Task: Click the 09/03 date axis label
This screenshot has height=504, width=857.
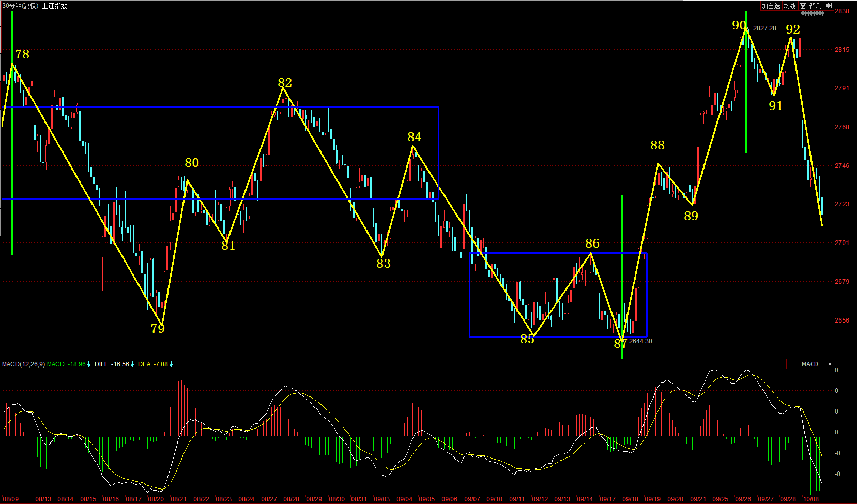Action: coord(382,499)
